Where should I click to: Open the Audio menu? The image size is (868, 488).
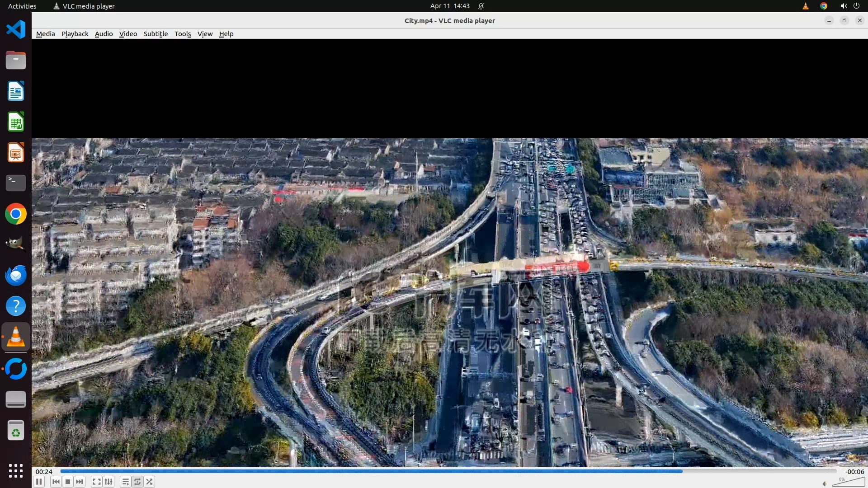104,34
